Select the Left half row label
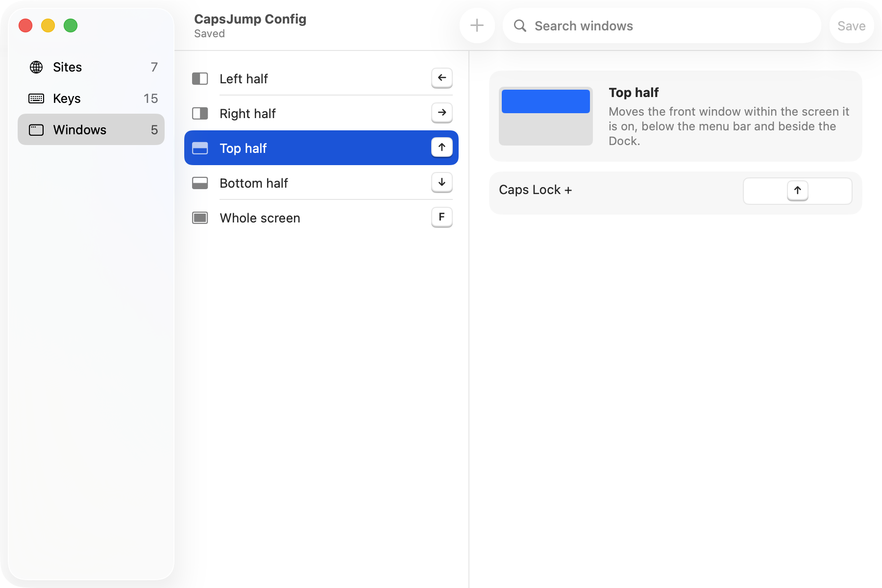The height and width of the screenshot is (588, 882). click(244, 78)
